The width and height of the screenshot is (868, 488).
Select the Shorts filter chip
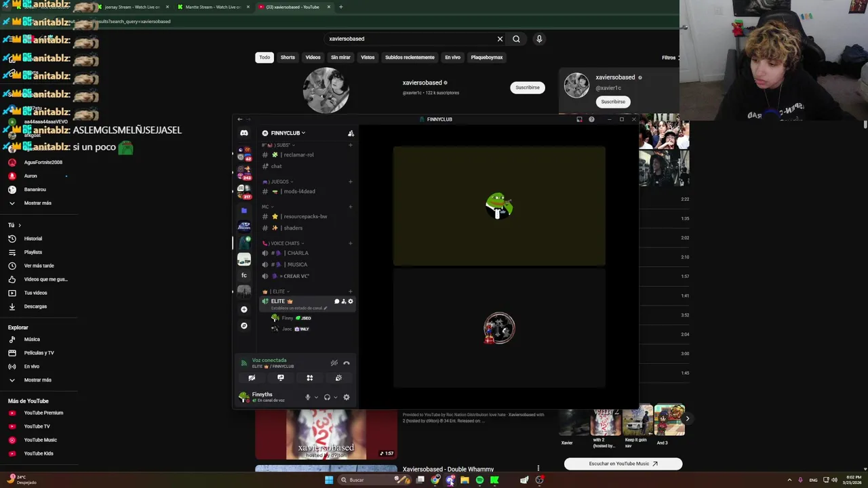point(288,58)
